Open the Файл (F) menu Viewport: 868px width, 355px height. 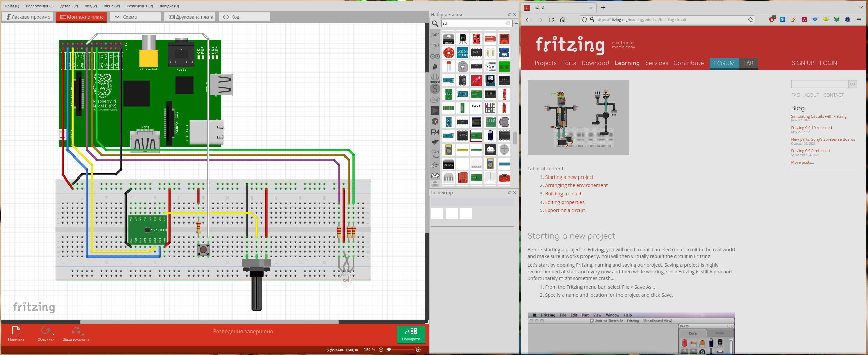tap(12, 6)
